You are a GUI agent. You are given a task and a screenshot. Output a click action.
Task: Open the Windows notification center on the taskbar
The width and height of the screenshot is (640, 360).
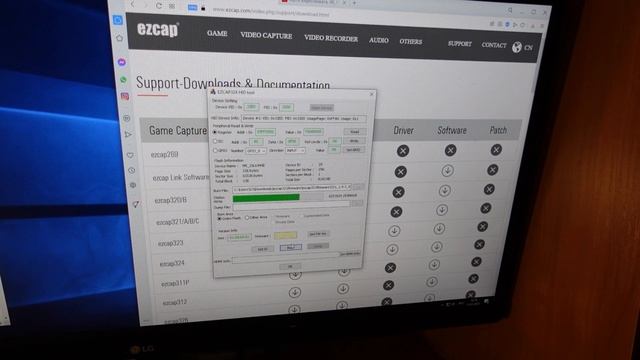pos(487,301)
